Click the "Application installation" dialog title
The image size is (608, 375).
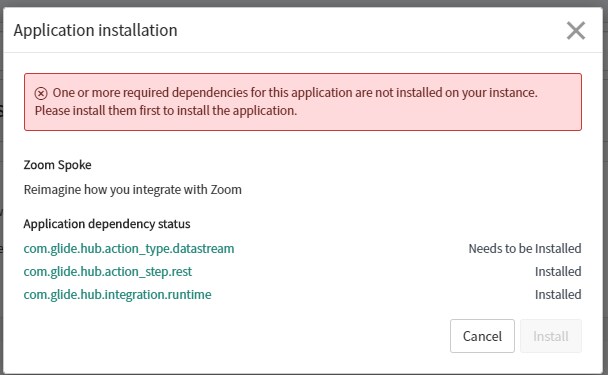point(95,30)
